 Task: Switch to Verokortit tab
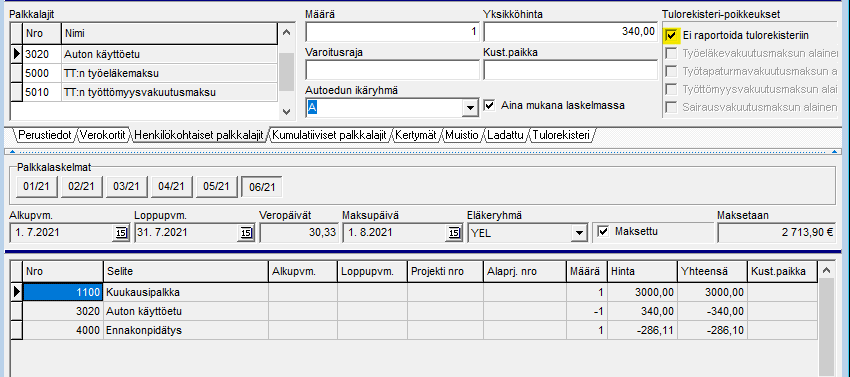[x=102, y=135]
